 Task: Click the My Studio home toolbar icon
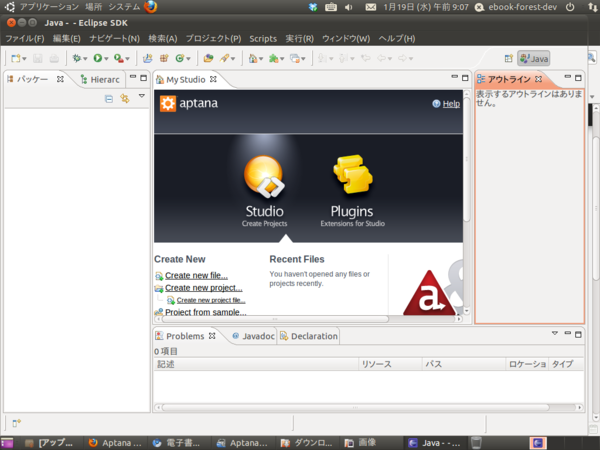pos(253,58)
